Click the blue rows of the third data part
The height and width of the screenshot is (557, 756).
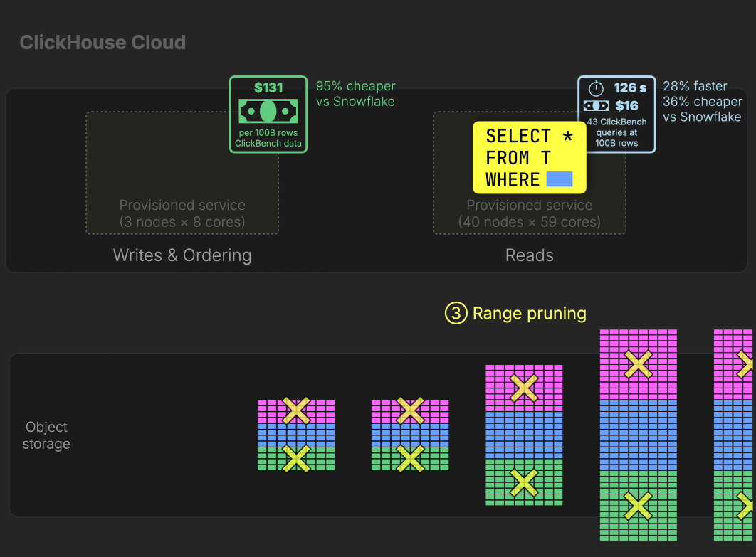[524, 435]
